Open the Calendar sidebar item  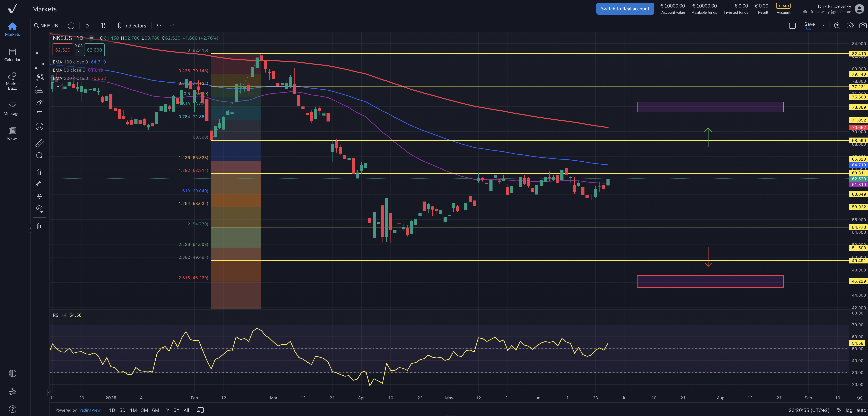pos(12,55)
